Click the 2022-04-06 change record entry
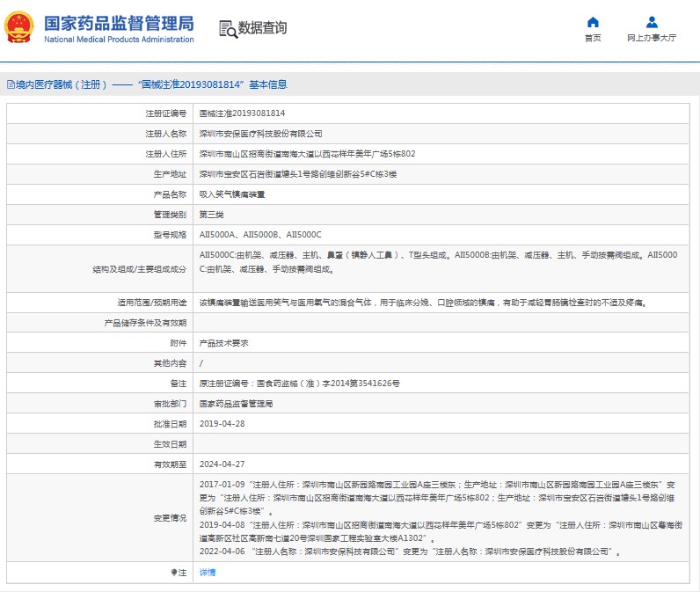 tap(410, 552)
